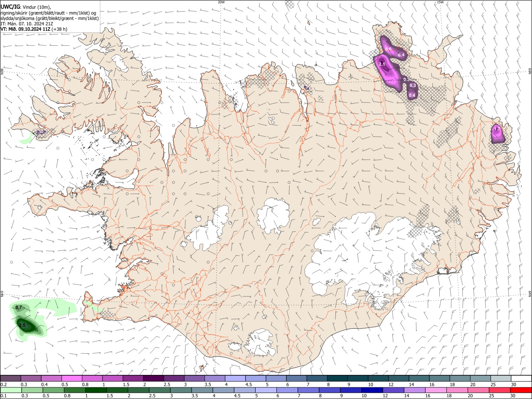Pick the bright red 30 swatch ending the rain scale
532x399 pixels.
click(x=521, y=390)
